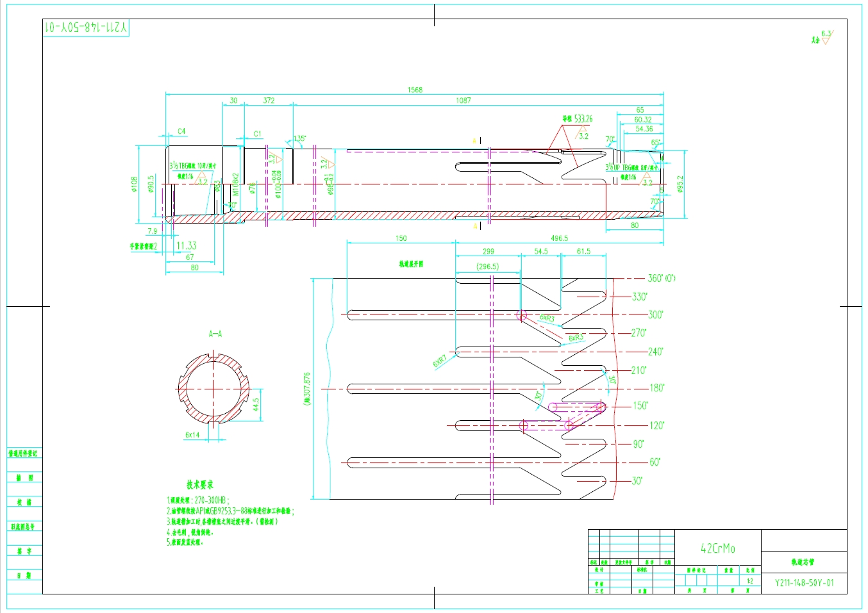This screenshot has width=868, height=613.
Task: Select the 手紧紧密距2 annotation
Action: [x=143, y=246]
